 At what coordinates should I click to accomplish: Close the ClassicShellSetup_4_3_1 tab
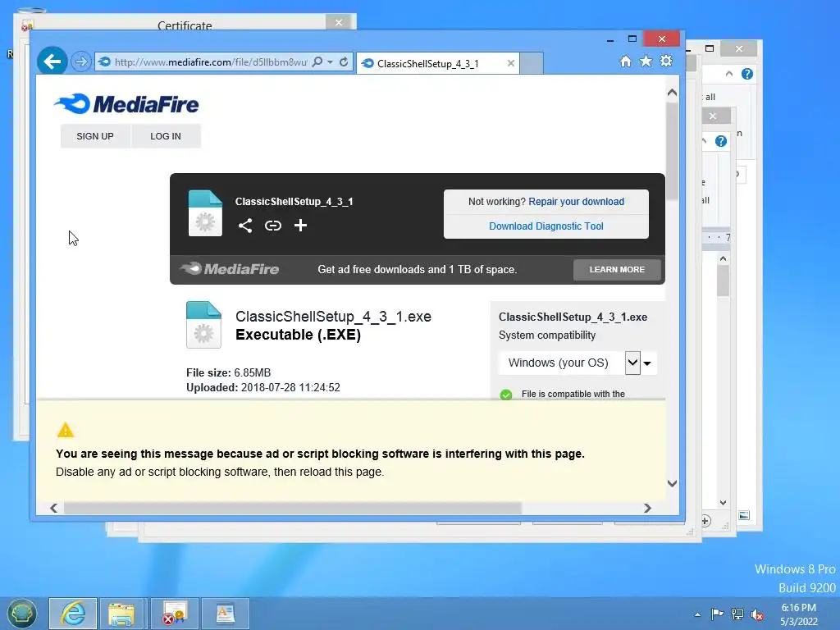click(x=510, y=63)
